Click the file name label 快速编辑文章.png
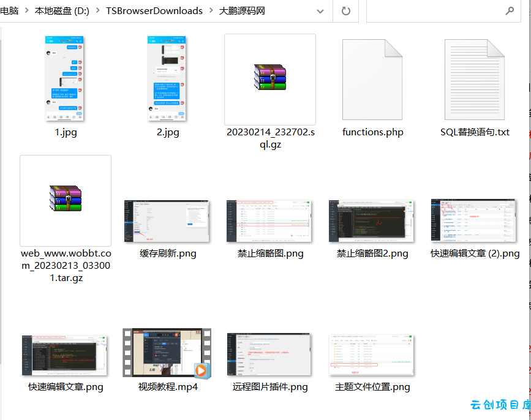The image size is (531, 420). 66,387
